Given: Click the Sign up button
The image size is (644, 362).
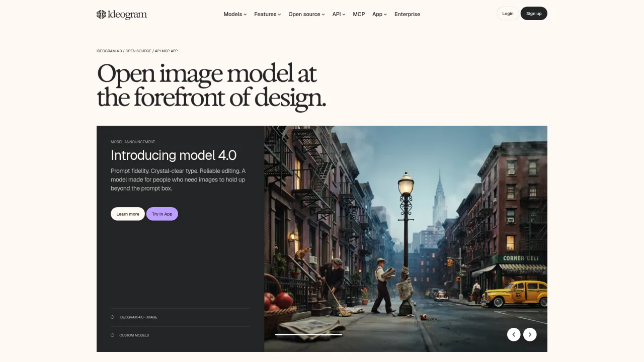Looking at the screenshot, I should pyautogui.click(x=534, y=14).
